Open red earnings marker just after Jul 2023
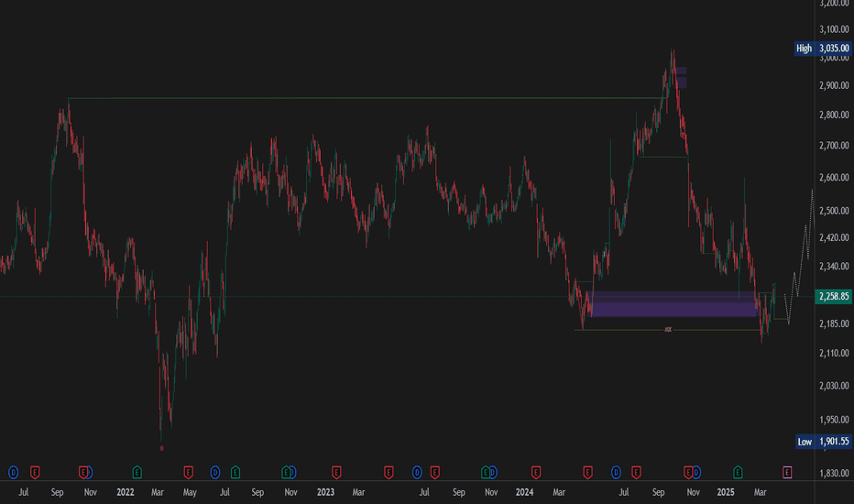This screenshot has height=504, width=854. pyautogui.click(x=435, y=473)
